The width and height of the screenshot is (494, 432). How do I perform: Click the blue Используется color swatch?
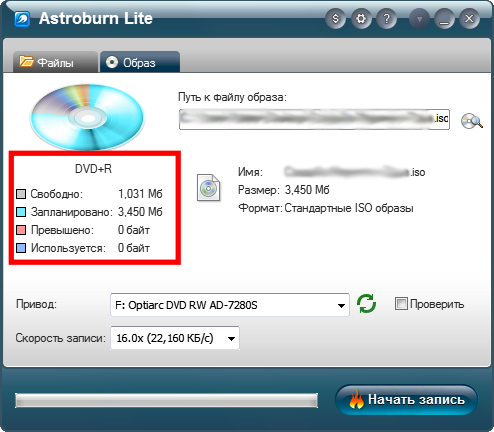coord(21,248)
